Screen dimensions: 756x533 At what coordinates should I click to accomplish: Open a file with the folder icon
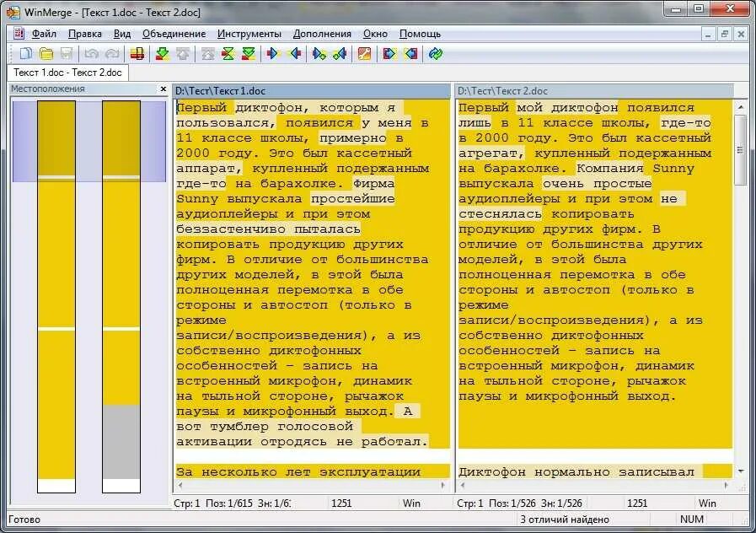tap(46, 53)
